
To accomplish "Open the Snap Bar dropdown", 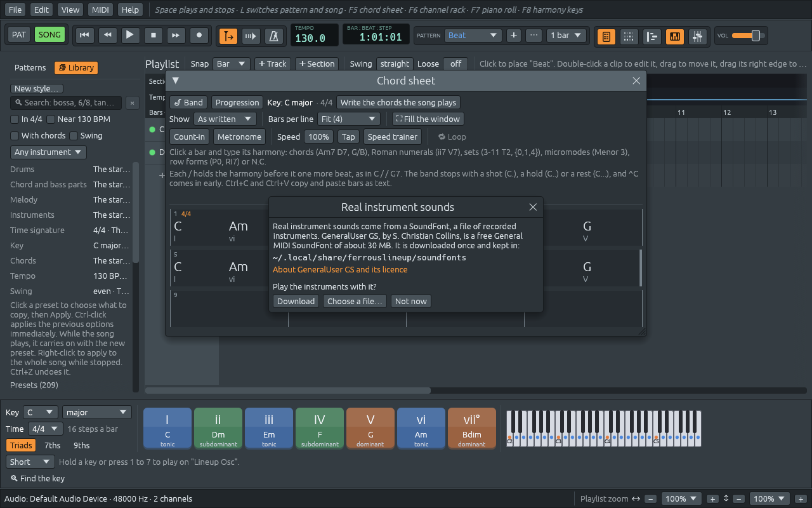I will coord(232,64).
